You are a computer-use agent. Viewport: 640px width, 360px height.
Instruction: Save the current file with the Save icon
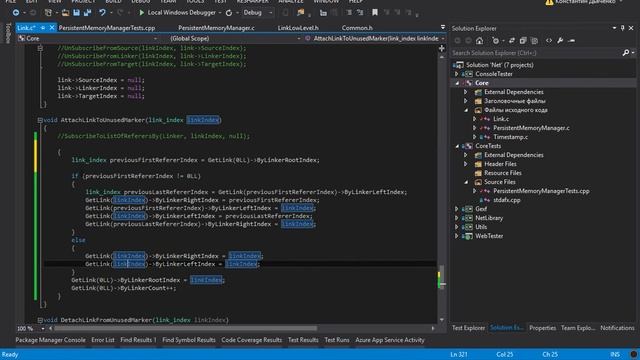tap(76, 13)
